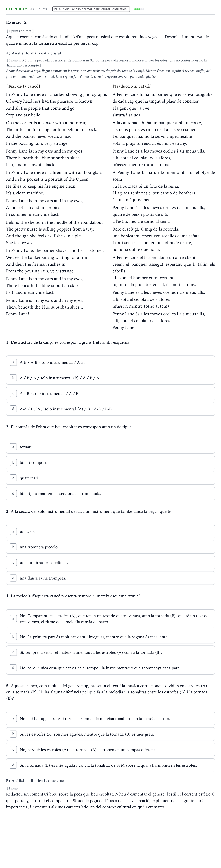Choose question 1 option b letter badge
The width and height of the screenshot is (221, 868).
tap(13, 378)
